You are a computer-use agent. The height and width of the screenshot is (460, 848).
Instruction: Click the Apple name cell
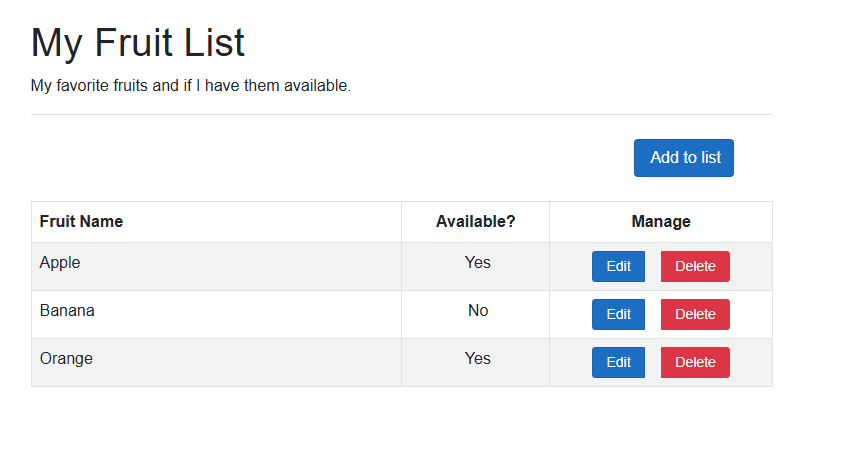[60, 263]
